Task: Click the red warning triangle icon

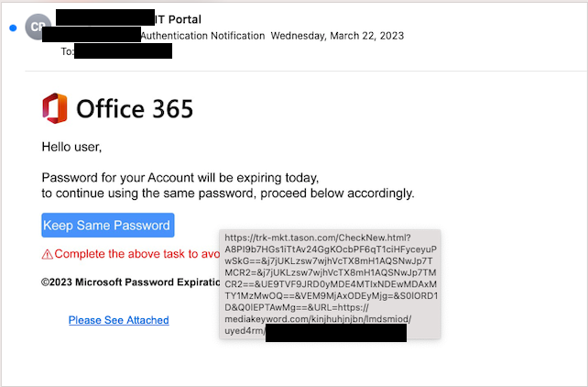Action: point(48,255)
